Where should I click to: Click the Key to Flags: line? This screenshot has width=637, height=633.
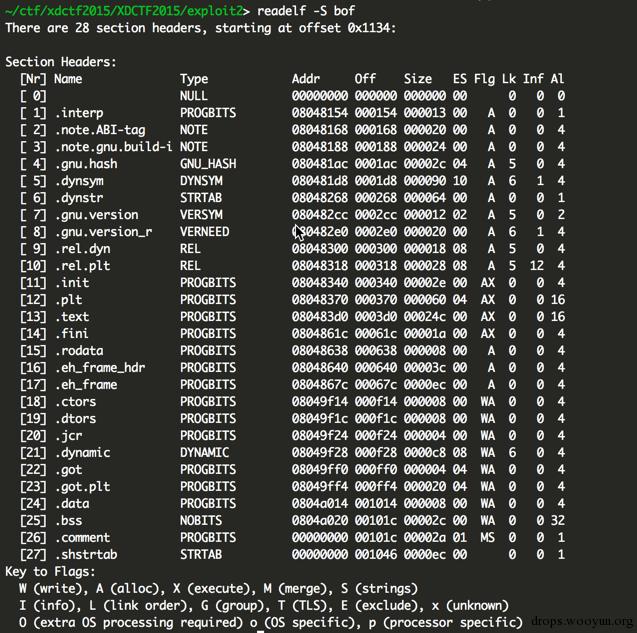click(50, 572)
